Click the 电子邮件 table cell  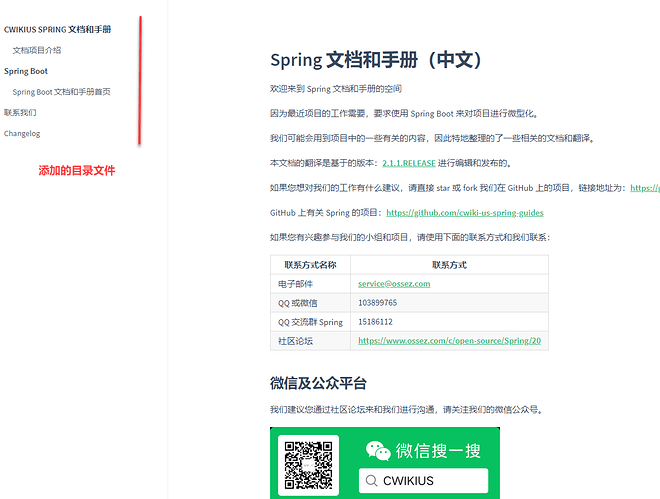(x=310, y=284)
